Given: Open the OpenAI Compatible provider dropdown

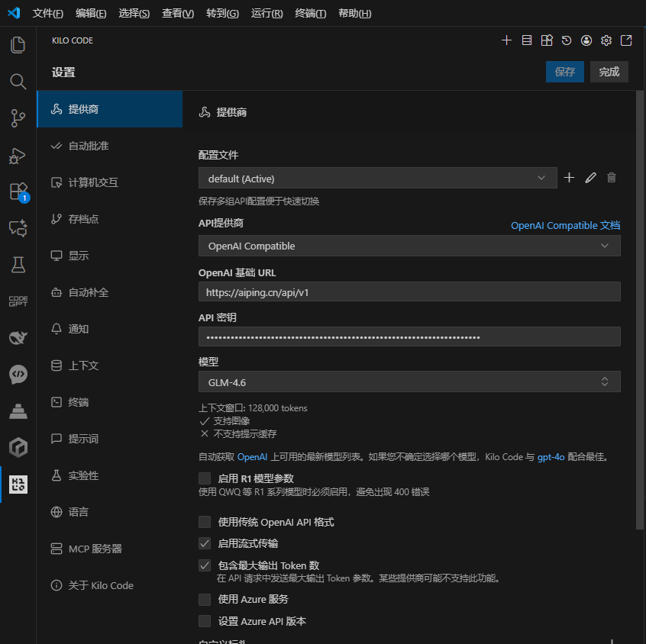Looking at the screenshot, I should pos(409,246).
